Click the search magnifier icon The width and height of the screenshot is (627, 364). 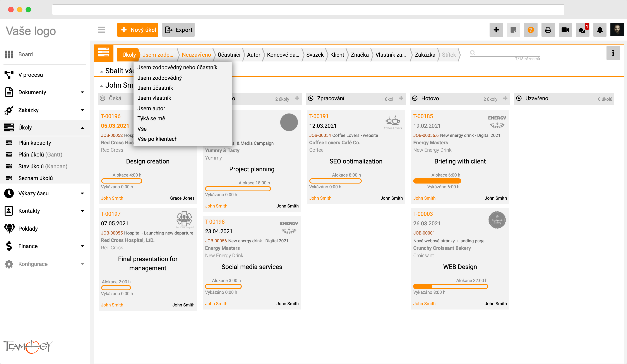(x=473, y=53)
